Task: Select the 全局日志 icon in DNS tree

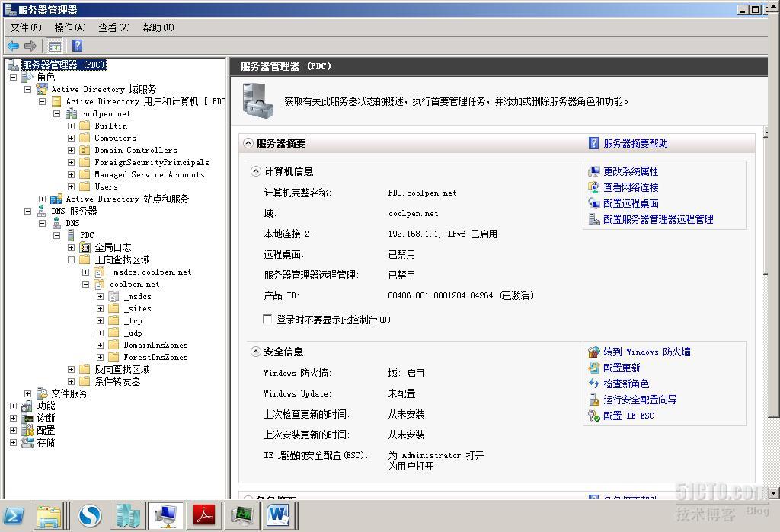Action: point(85,247)
